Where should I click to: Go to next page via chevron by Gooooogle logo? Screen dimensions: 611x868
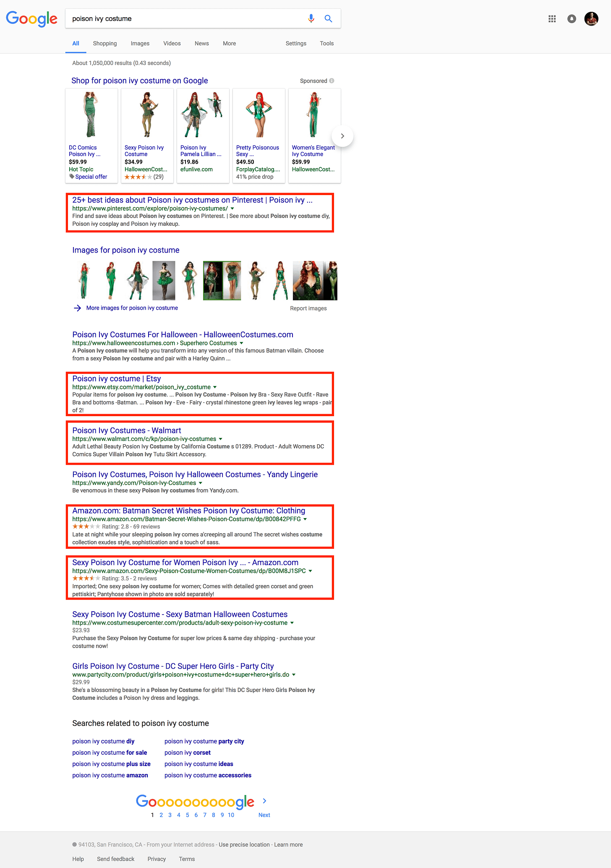pos(264,801)
